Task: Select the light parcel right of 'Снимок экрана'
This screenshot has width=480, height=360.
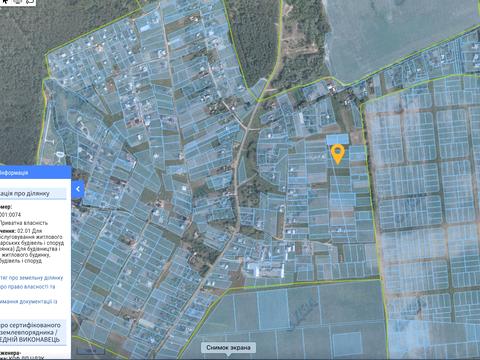Action: 347,344
